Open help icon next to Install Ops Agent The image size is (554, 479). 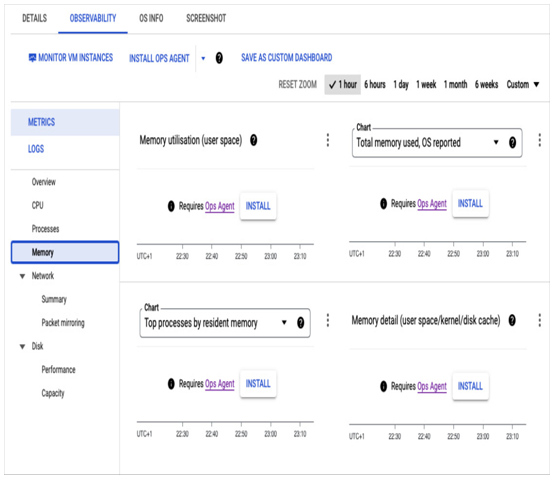pos(219,58)
